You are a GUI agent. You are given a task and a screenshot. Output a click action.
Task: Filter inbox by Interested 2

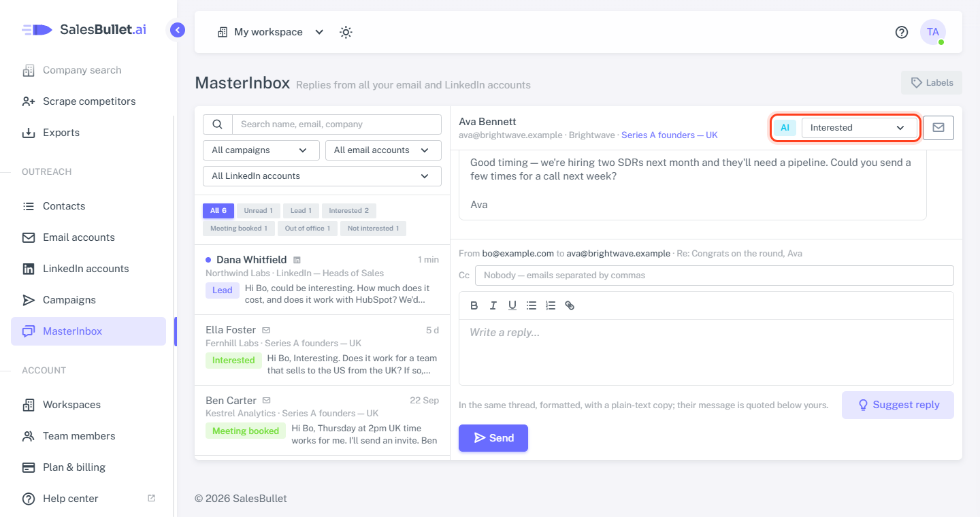click(349, 211)
